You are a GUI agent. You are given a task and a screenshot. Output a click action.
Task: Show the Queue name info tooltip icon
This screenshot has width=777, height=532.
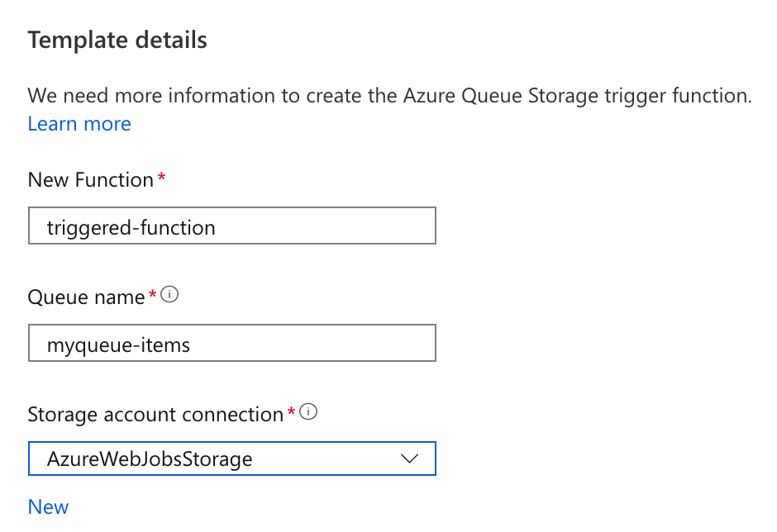169,295
